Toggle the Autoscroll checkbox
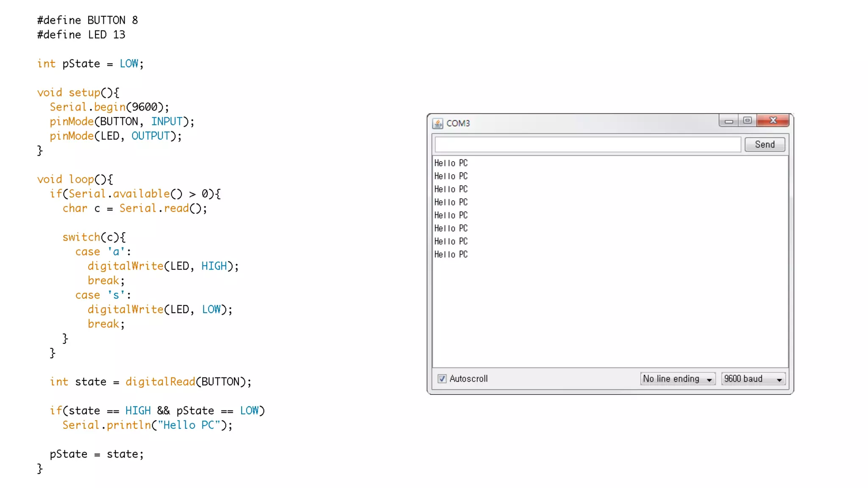The width and height of the screenshot is (868, 488). click(442, 379)
